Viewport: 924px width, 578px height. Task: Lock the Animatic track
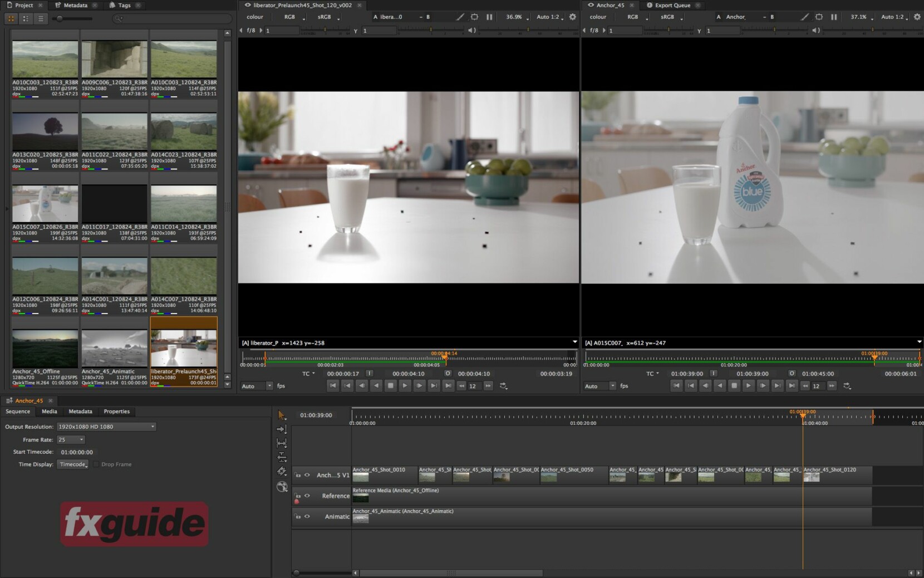(297, 516)
